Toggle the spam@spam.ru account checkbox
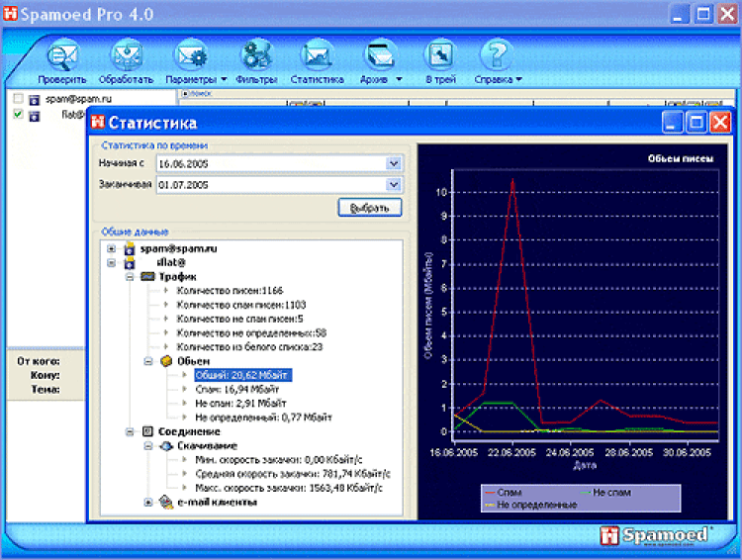 18,100
